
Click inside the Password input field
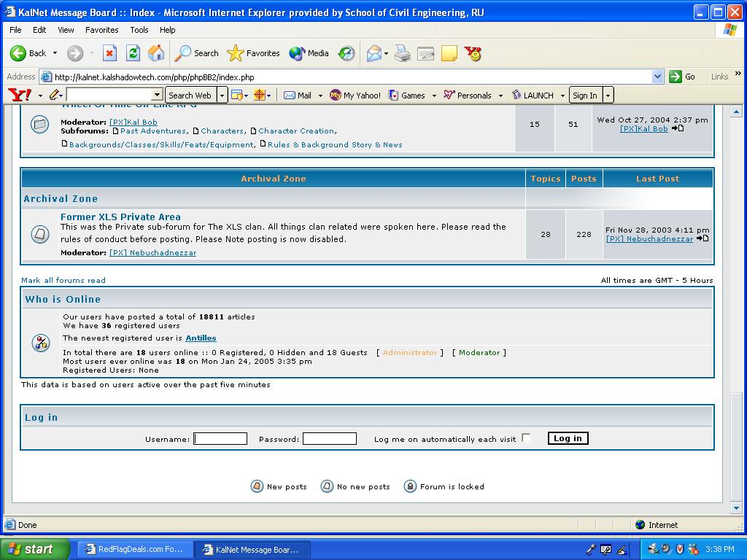(x=330, y=438)
